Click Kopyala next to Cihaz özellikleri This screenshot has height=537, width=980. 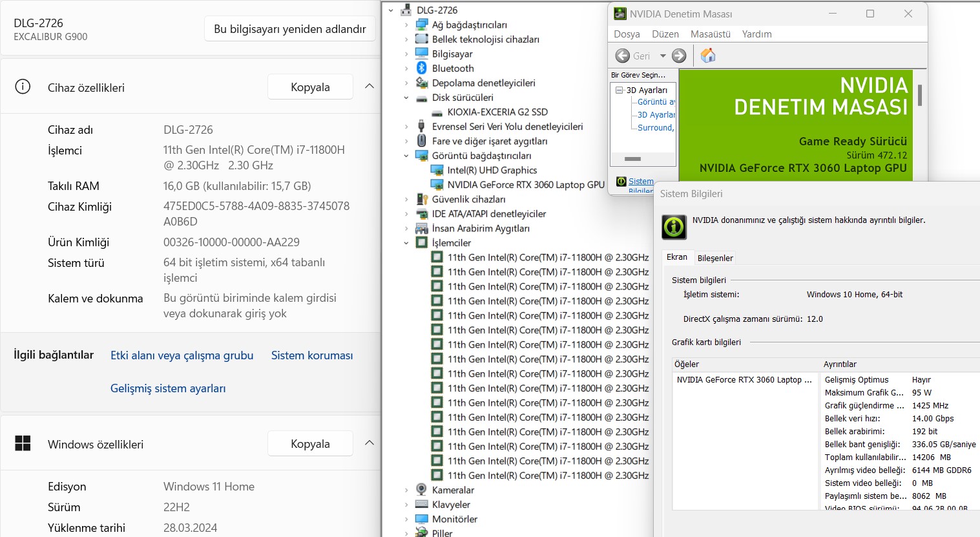pos(310,87)
